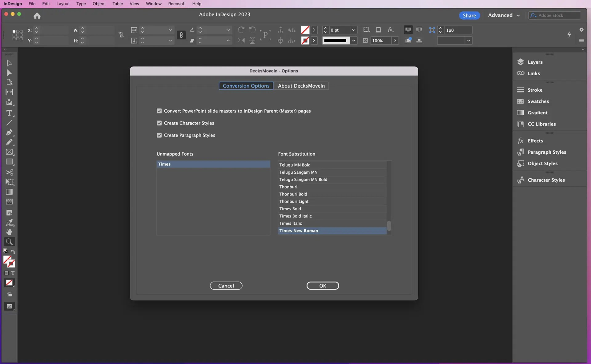Screen dimensions: 591x364
Task: Disable Create Character Styles
Action: click(159, 123)
